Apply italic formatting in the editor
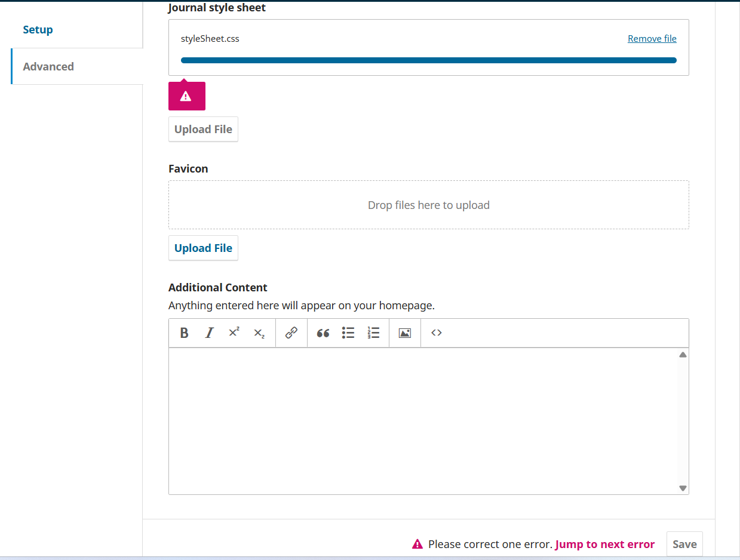This screenshot has height=560, width=740. click(209, 333)
